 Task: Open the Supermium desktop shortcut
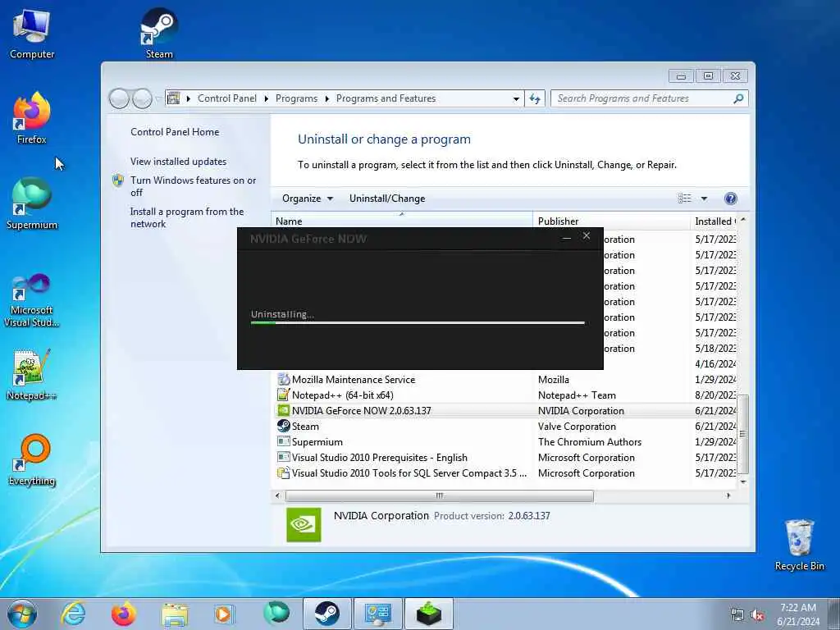click(x=32, y=204)
